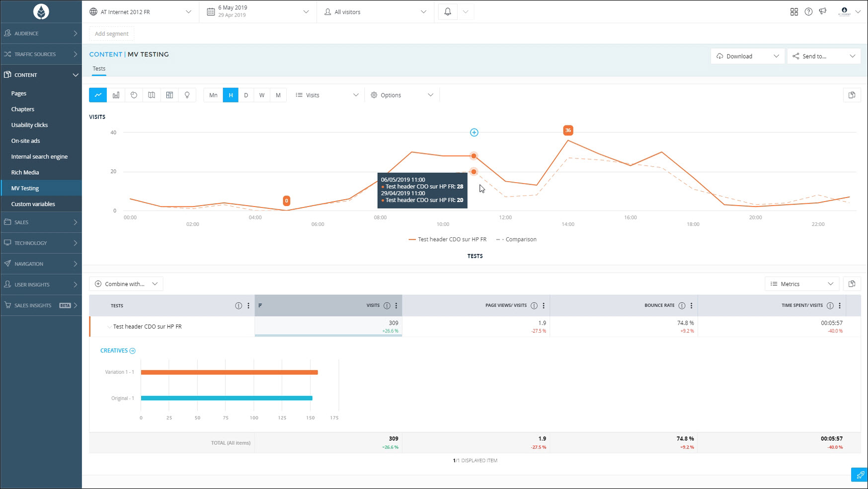868x489 pixels.
Task: Set granularity to Minutes (Mn)
Action: coord(213,95)
